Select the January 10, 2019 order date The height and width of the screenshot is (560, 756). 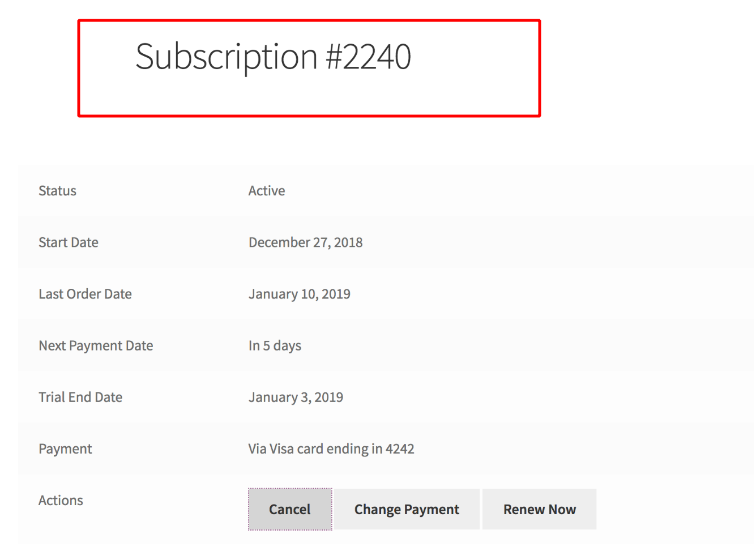click(x=299, y=293)
